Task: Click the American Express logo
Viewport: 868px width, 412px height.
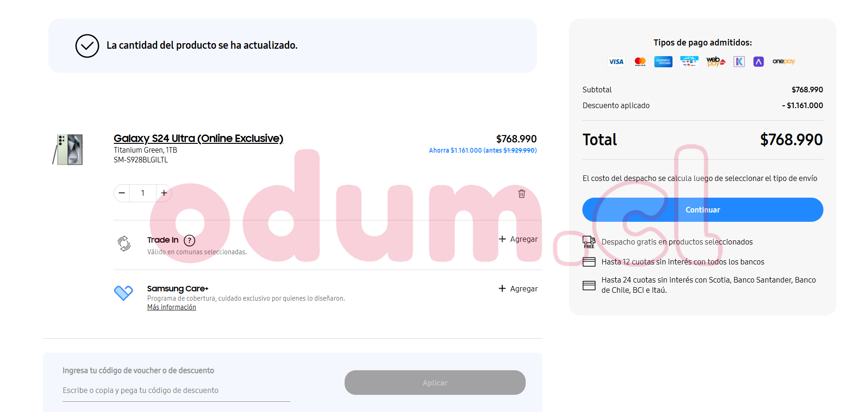Action: [x=663, y=62]
